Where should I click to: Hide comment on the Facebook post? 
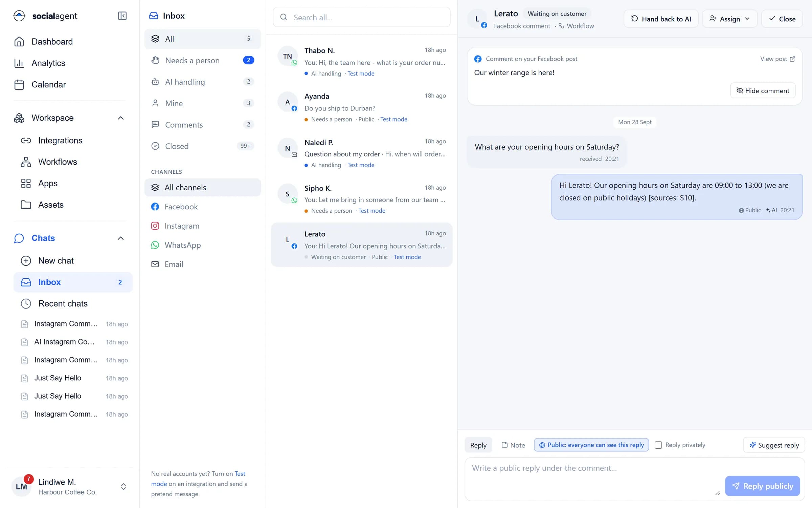pos(763,91)
